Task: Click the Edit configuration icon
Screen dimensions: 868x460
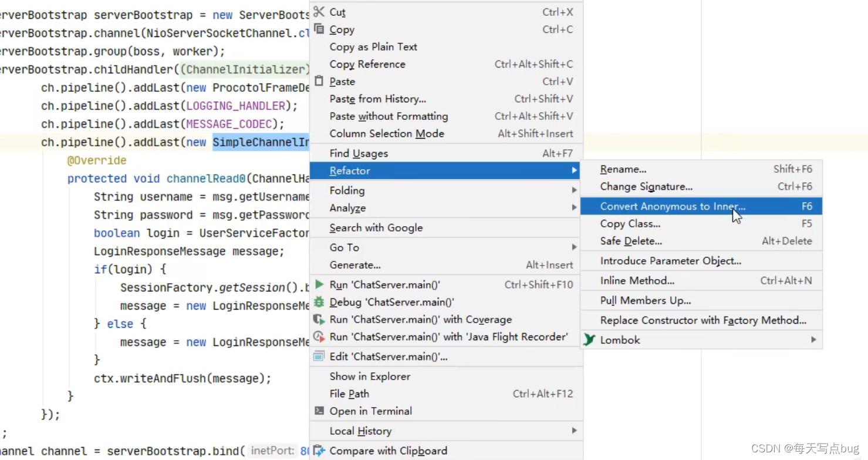Action: click(x=319, y=356)
